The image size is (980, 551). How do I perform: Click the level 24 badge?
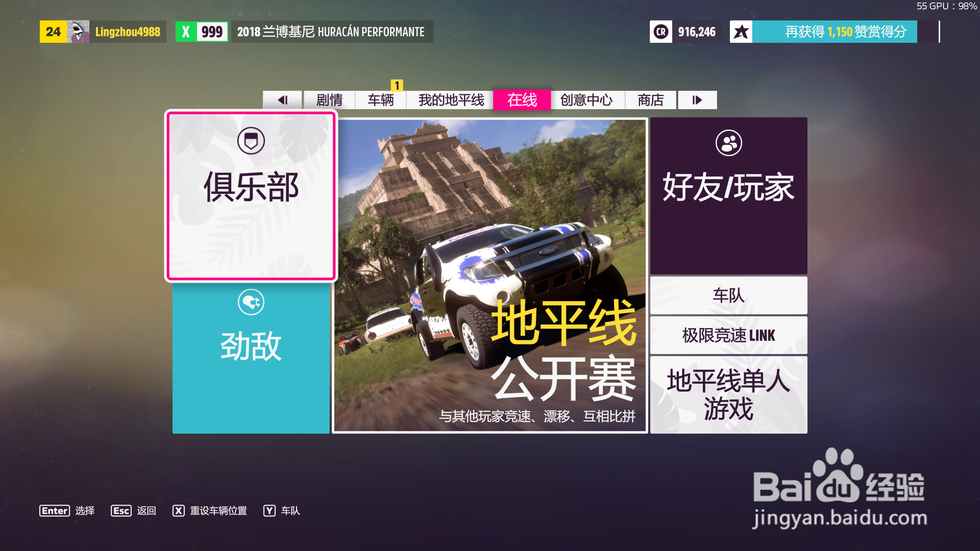[x=53, y=32]
